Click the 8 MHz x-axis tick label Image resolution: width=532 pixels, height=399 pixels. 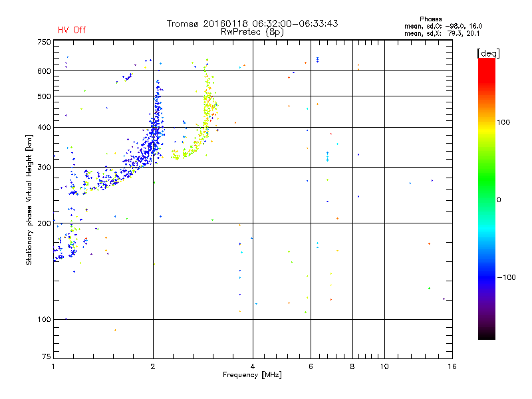coord(352,366)
